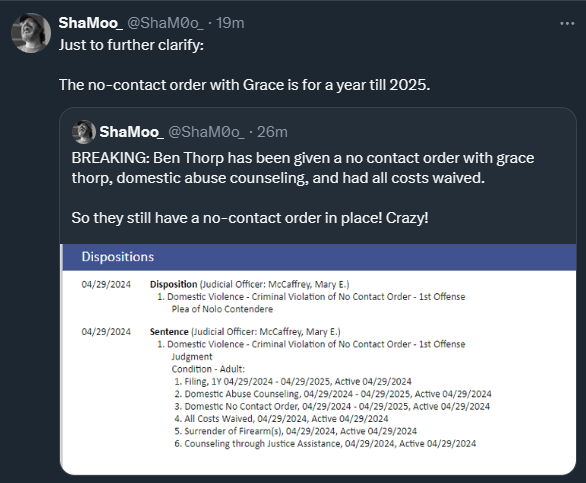
Task: Open ShaMoo_ display name on main tweet
Action: pyautogui.click(x=90, y=23)
